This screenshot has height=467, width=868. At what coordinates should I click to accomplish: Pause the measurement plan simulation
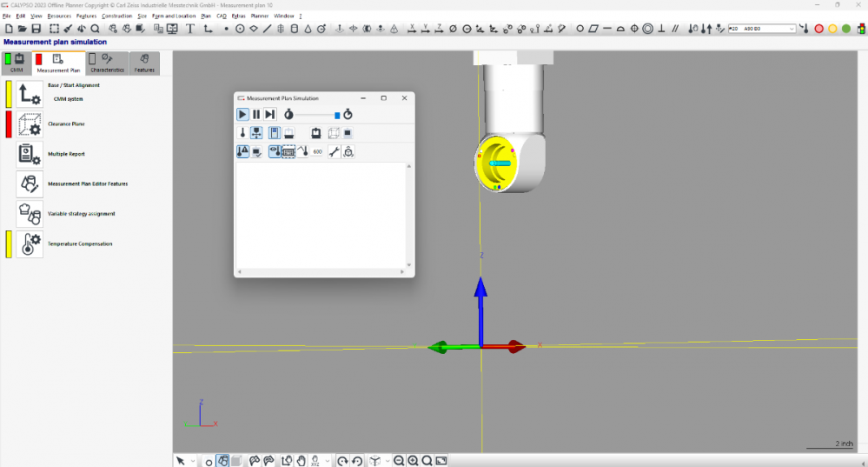(x=256, y=114)
